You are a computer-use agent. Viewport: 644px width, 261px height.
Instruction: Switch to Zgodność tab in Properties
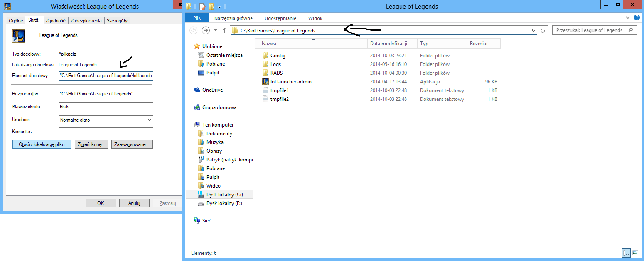[56, 21]
